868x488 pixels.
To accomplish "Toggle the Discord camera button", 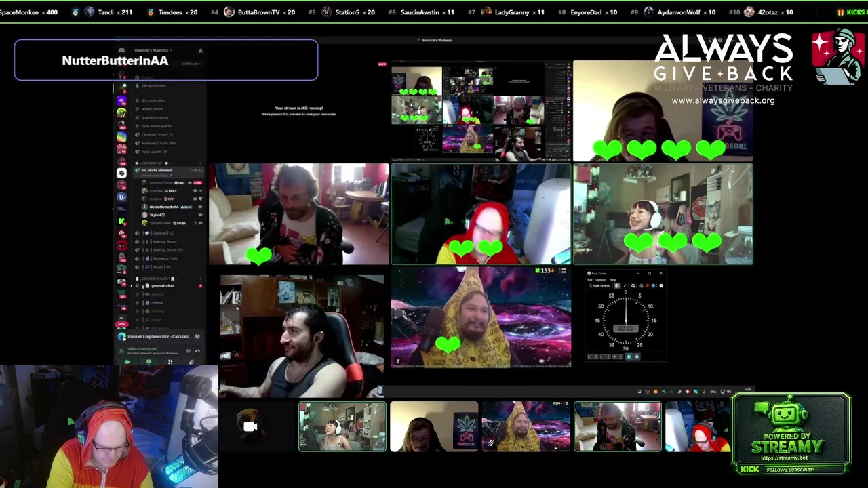I will [127, 362].
